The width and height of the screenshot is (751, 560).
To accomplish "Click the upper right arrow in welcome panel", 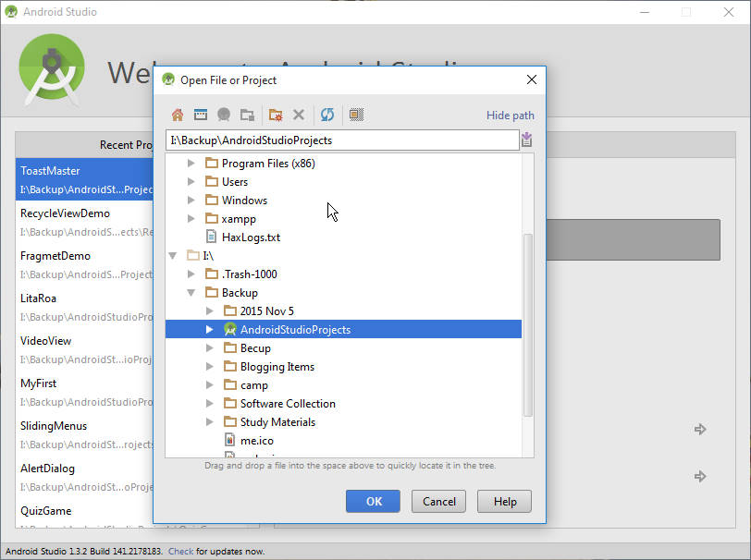I will click(700, 430).
